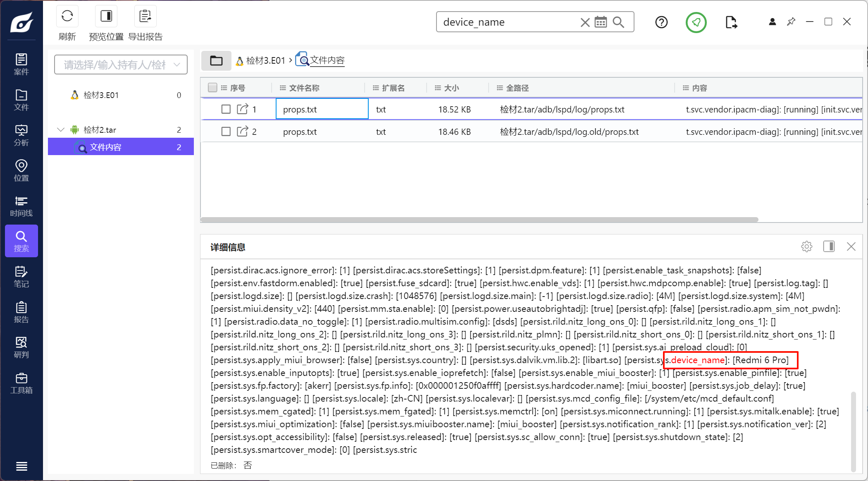Click path 检材2.tar/adb/lspd/log/props.txt
Viewport: 868px width, 481px height.
562,109
